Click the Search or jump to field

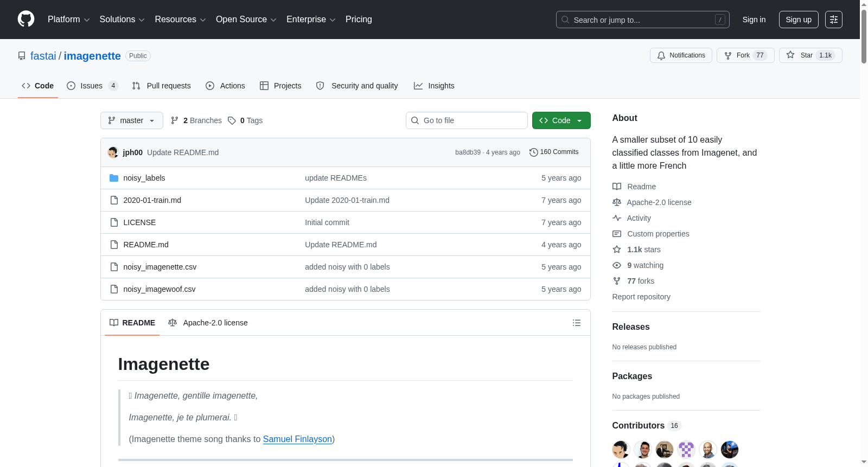coord(643,20)
